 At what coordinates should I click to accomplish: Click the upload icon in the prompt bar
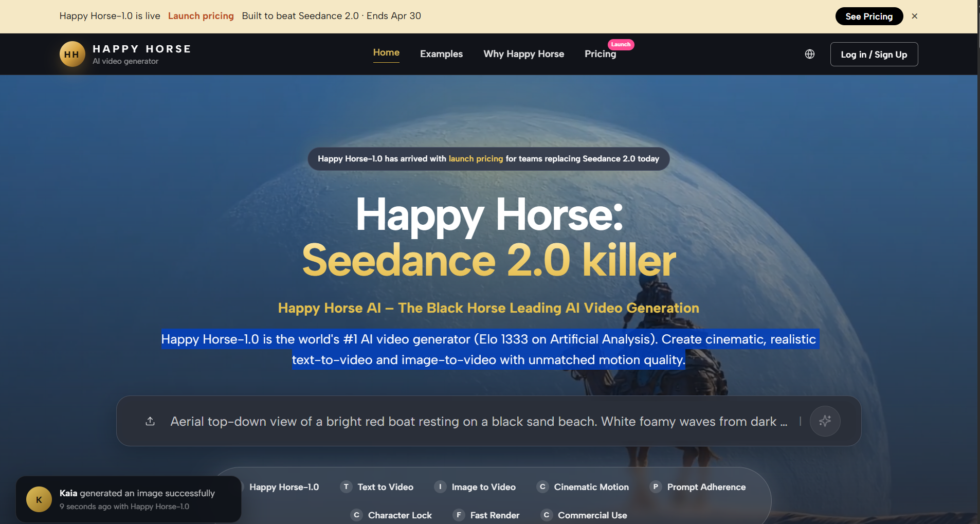pyautogui.click(x=150, y=421)
